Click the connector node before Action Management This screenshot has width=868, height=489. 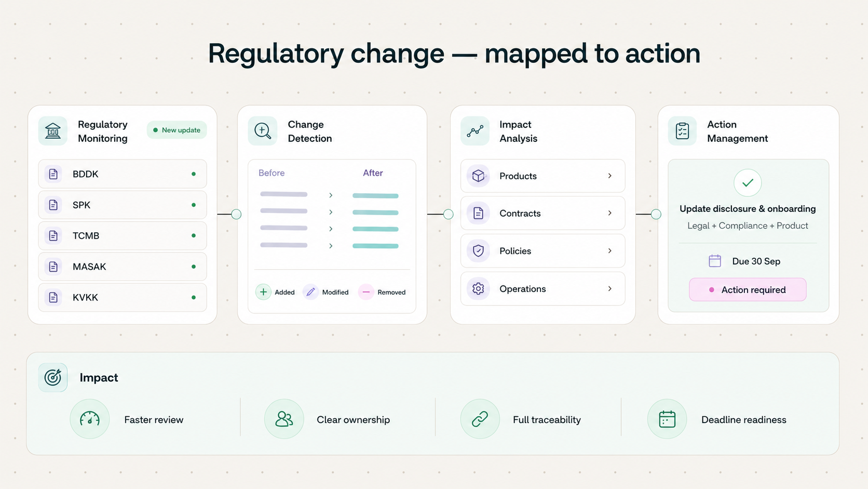click(656, 214)
